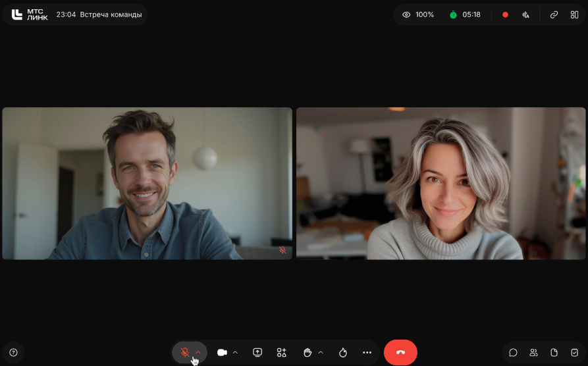Unmute the microphone in the toolbar

[x=184, y=352]
